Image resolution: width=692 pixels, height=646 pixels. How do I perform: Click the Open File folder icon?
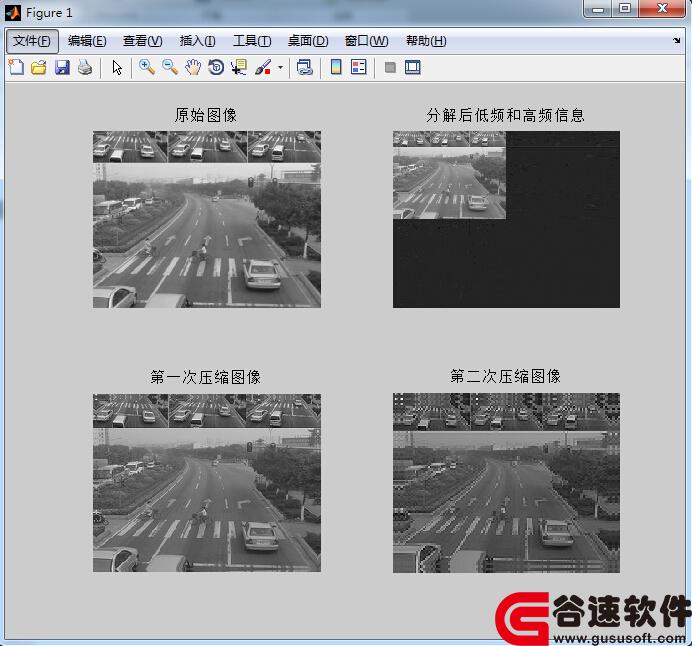tap(39, 68)
